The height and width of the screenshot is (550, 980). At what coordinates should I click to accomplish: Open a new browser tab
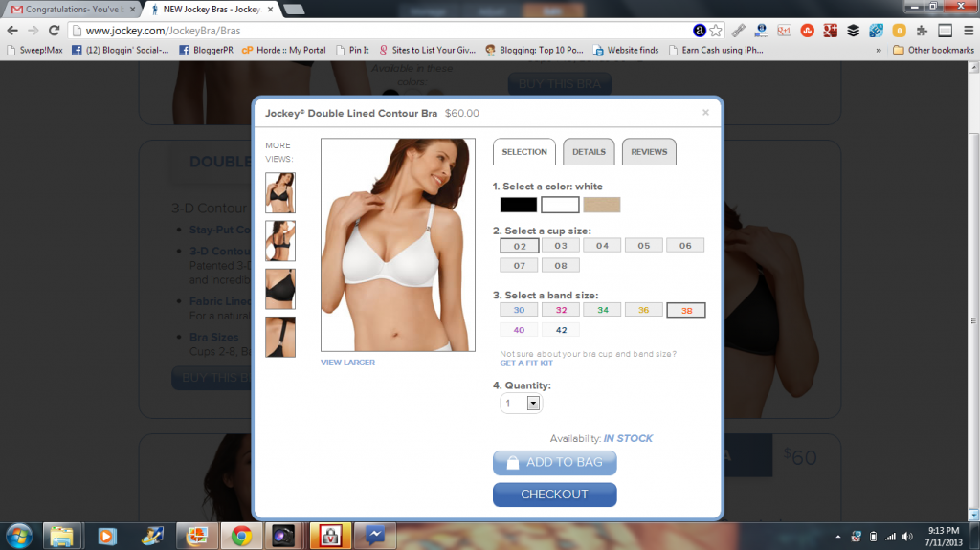point(294,10)
